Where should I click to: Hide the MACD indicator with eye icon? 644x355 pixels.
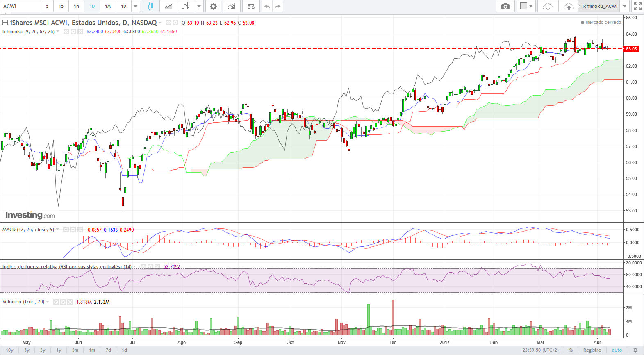tap(66, 230)
